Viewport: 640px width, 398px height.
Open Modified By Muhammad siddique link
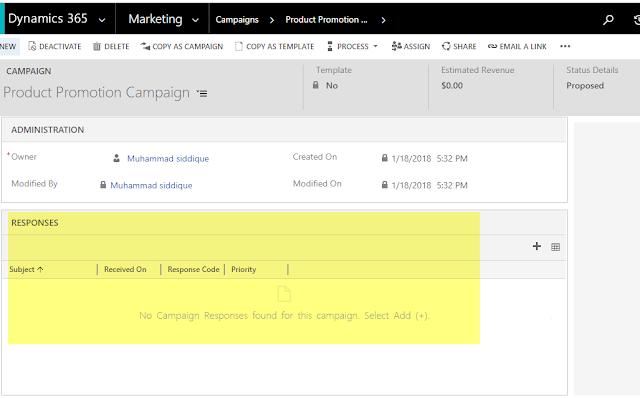pos(151,185)
